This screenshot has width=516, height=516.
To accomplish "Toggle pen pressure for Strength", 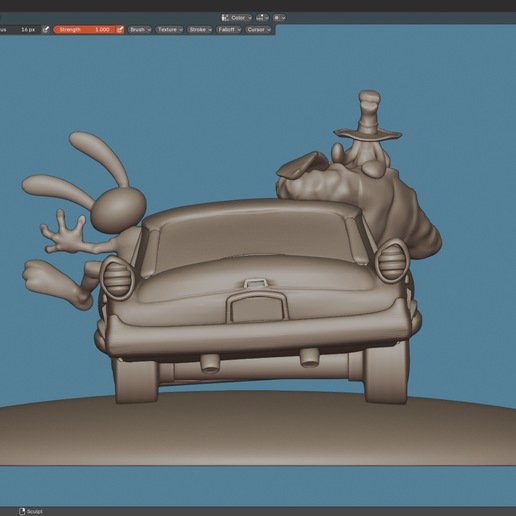I will click(x=120, y=30).
